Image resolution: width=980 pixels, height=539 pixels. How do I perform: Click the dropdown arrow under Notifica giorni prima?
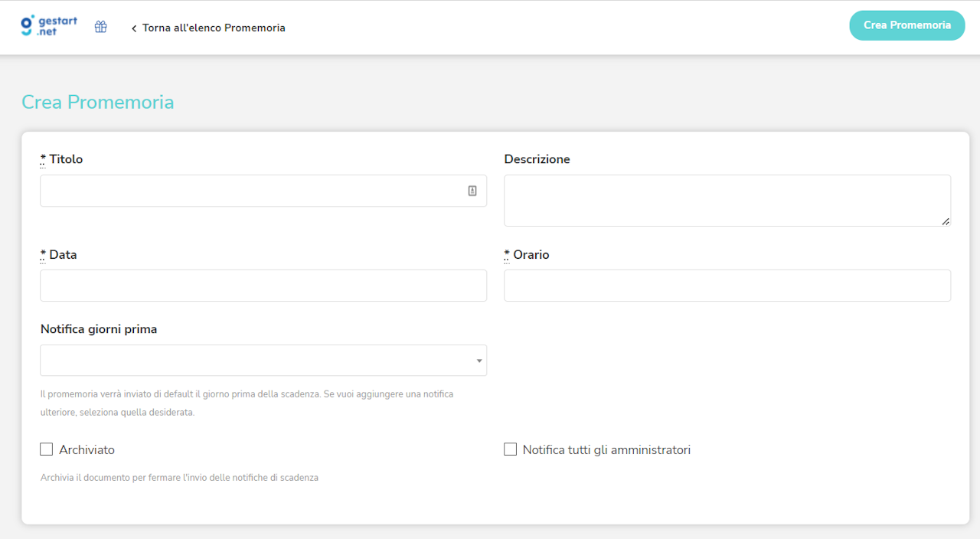click(x=479, y=360)
